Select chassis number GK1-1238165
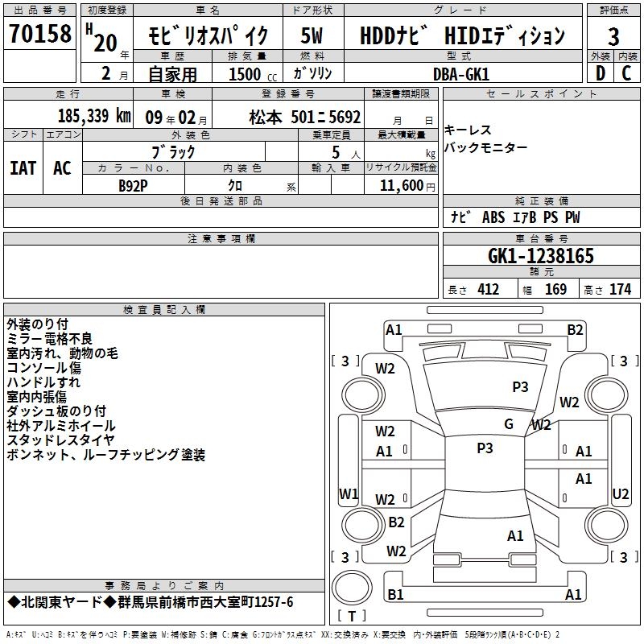This screenshot has width=644, height=644. [x=541, y=256]
